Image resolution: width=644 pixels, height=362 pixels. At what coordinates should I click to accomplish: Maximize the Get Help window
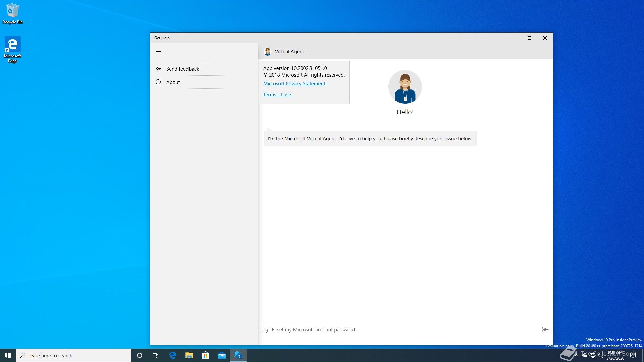(x=530, y=38)
